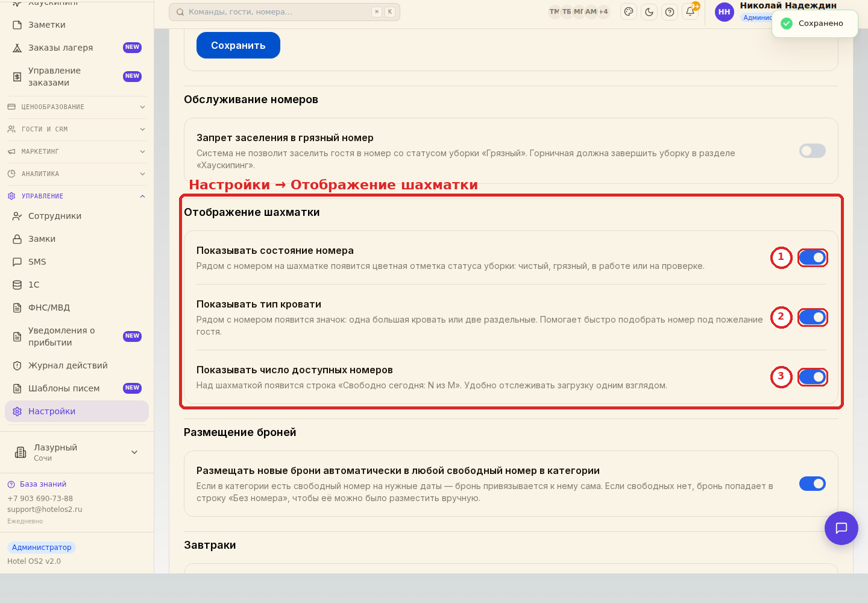Click the Замки lock icon
Image resolution: width=868 pixels, height=603 pixels.
(17, 239)
